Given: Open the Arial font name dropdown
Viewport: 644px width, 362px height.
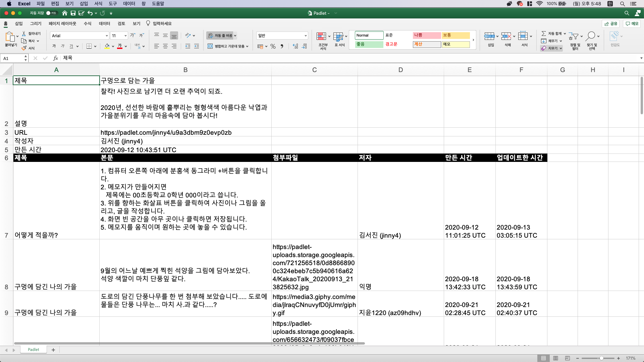Looking at the screenshot, I should coord(107,36).
